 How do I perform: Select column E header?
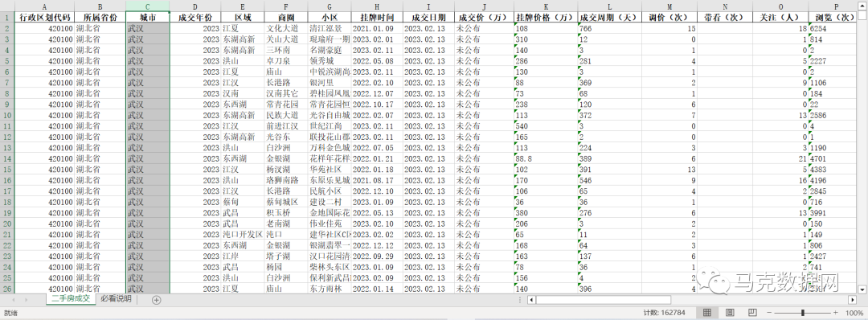[243, 6]
